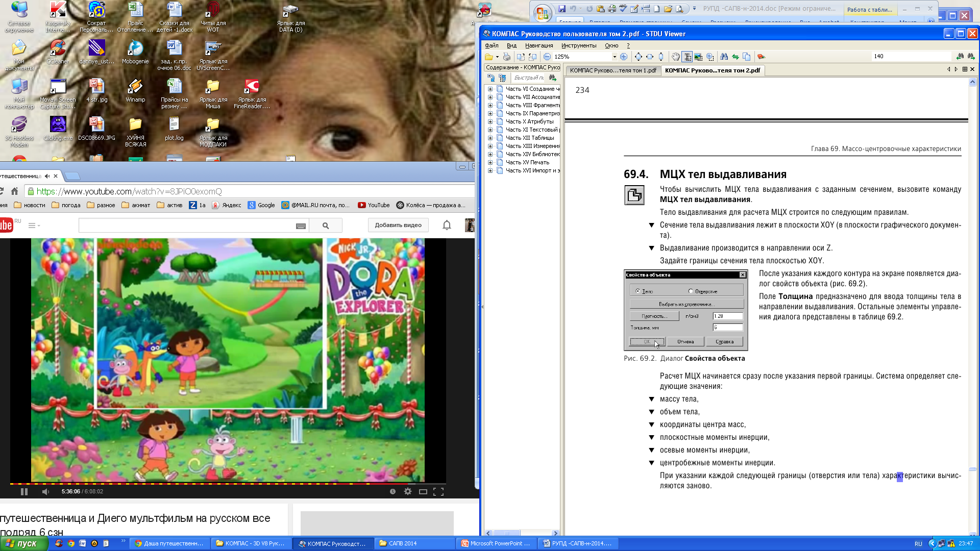980x551 pixels.
Task: Expand Часть XII Таблицы tree node
Action: 490,138
